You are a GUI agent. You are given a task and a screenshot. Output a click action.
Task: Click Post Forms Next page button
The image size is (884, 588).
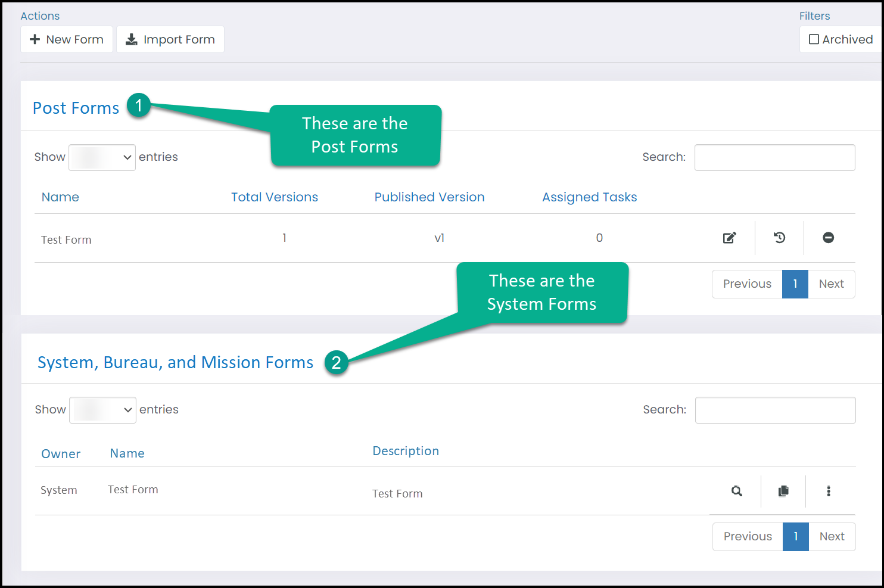[832, 284]
